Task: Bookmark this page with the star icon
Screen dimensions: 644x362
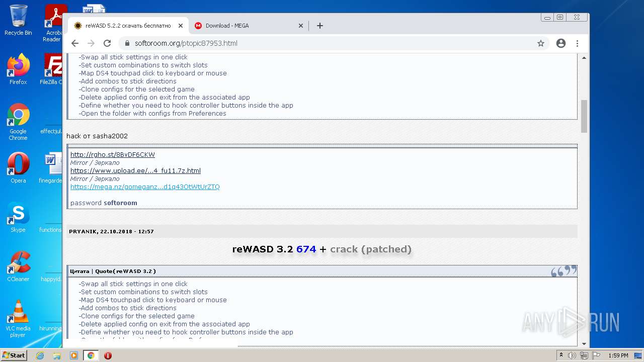Action: click(541, 43)
